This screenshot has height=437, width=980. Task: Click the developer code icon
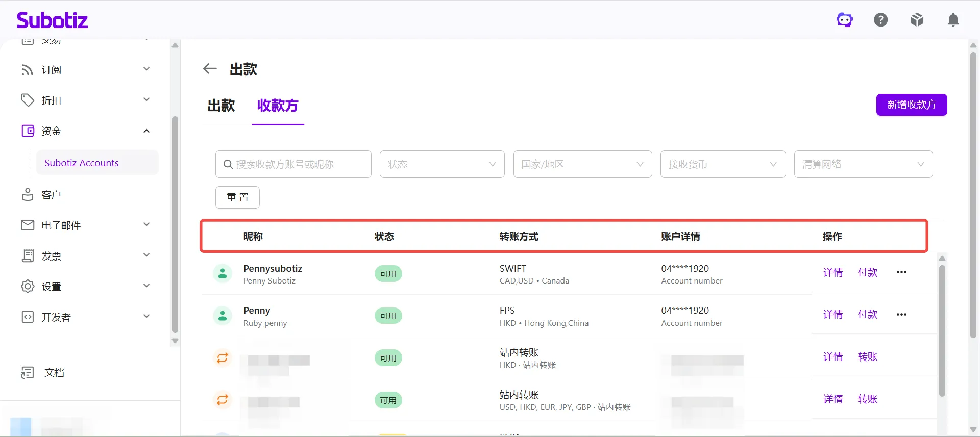28,317
